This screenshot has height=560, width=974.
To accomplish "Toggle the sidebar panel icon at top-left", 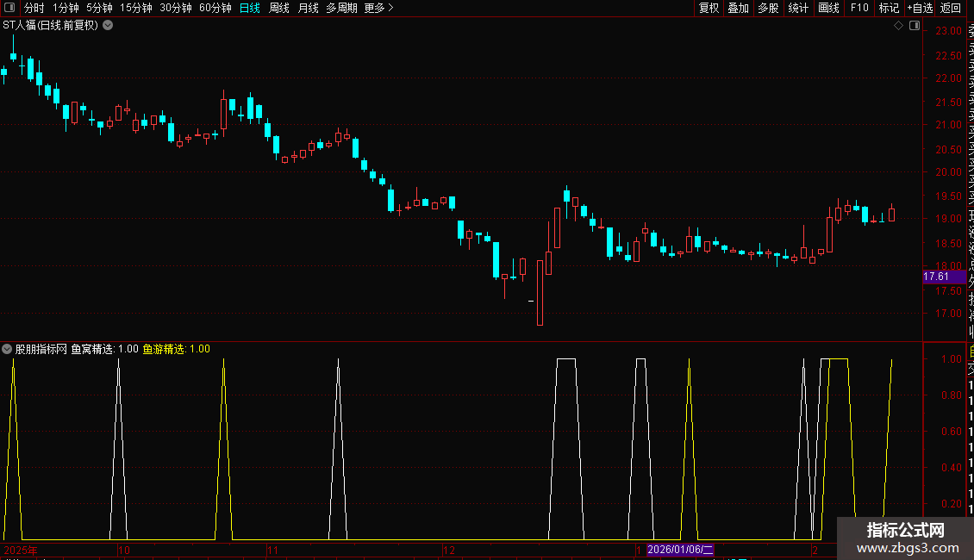I will 9,8.
